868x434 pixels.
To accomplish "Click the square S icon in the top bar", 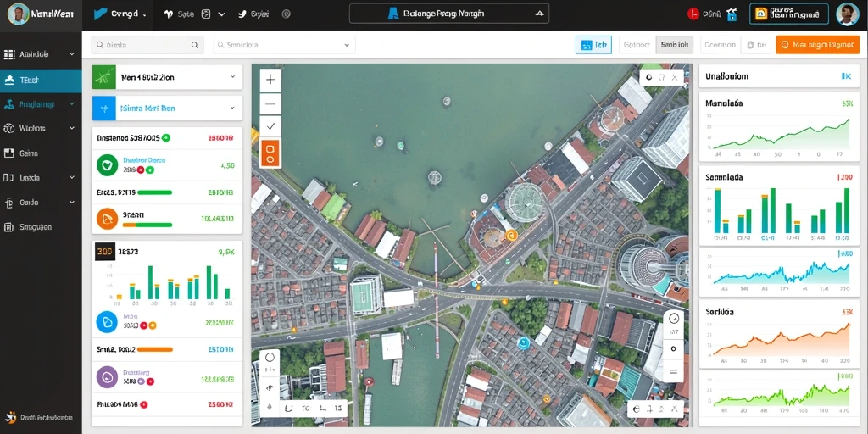I will (x=206, y=14).
